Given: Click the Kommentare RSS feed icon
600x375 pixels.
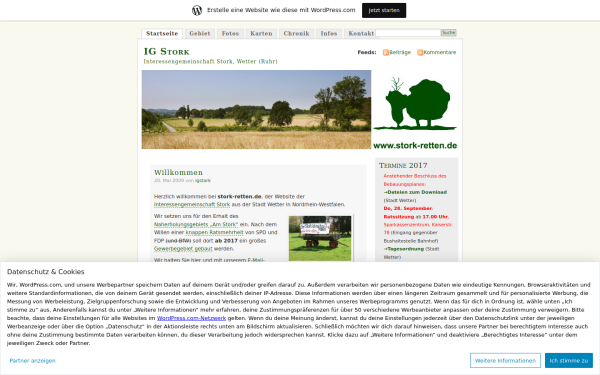Looking at the screenshot, I should pos(420,52).
